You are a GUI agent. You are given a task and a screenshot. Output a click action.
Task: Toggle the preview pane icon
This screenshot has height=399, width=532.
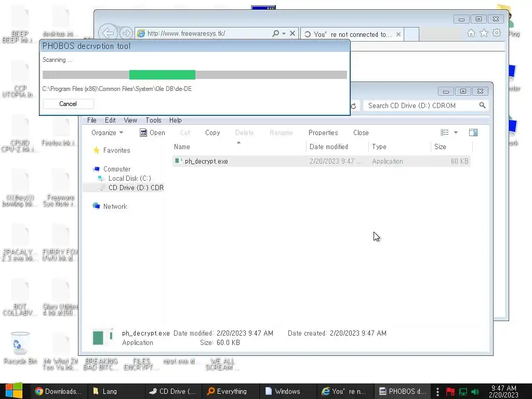[473, 132]
